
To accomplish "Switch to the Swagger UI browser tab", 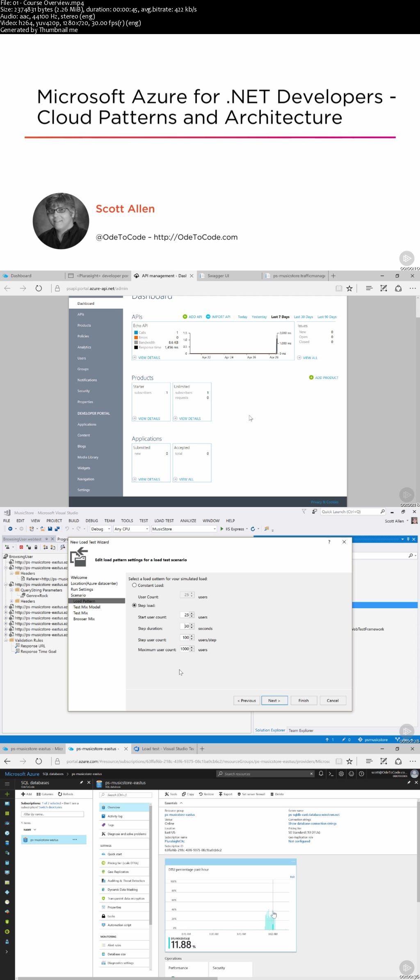I will pyautogui.click(x=229, y=276).
